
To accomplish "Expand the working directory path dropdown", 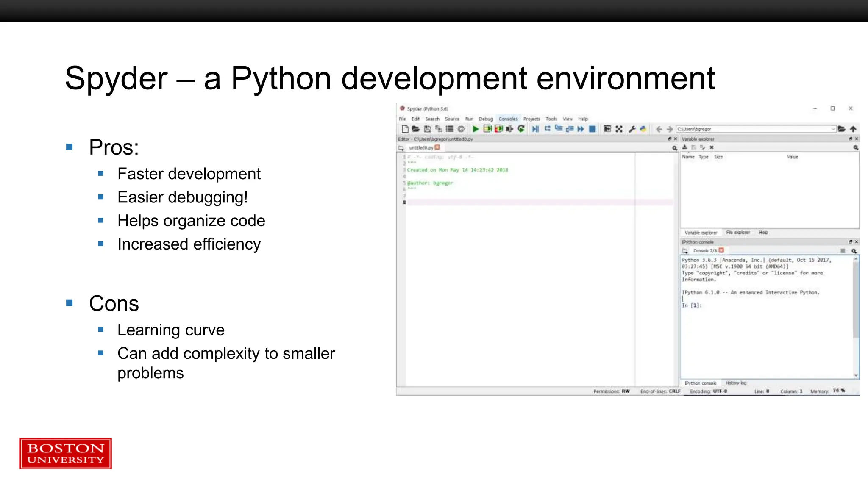I will pyautogui.click(x=833, y=129).
